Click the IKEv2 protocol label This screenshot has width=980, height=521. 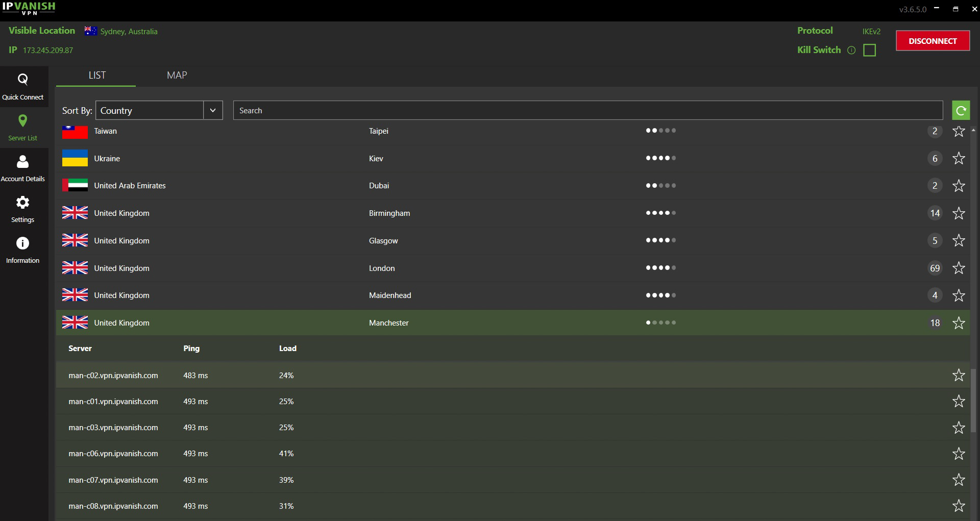pos(871,32)
